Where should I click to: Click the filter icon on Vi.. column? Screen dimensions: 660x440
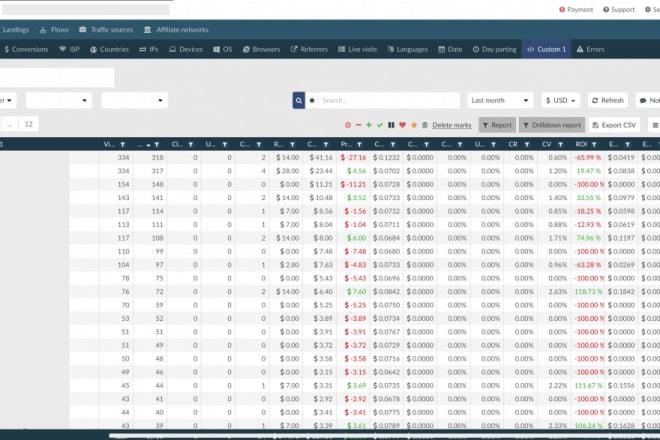(x=122, y=144)
